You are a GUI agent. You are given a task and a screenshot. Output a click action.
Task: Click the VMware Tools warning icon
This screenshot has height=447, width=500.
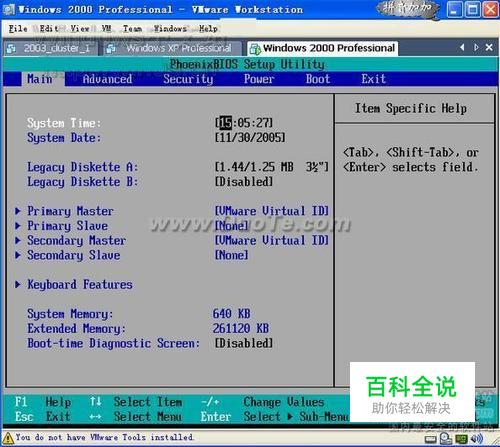click(8, 438)
